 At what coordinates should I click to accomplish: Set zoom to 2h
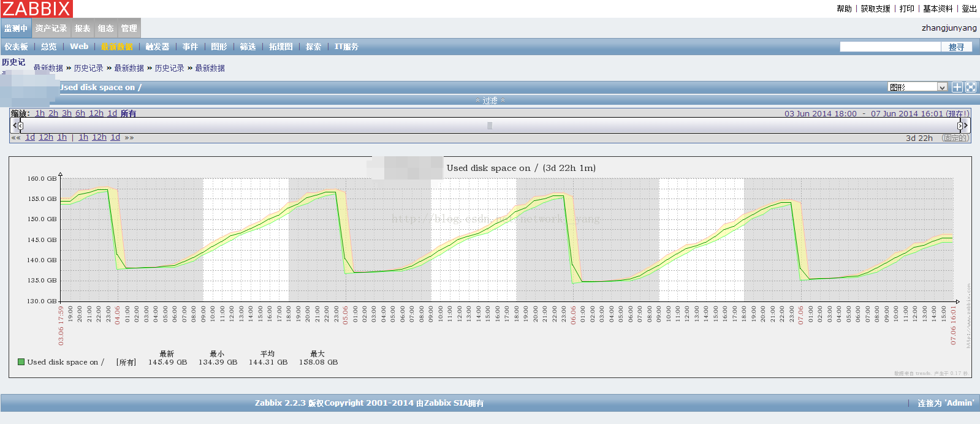tap(53, 113)
